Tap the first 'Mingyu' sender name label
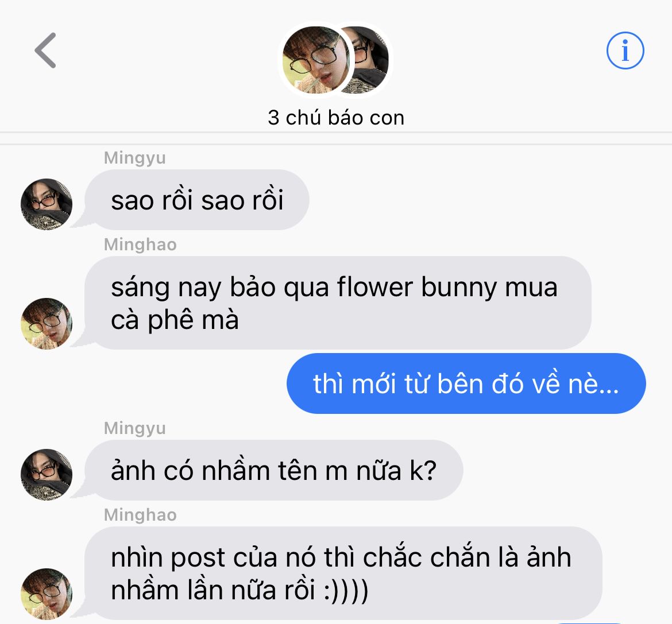672x624 pixels. [x=134, y=158]
